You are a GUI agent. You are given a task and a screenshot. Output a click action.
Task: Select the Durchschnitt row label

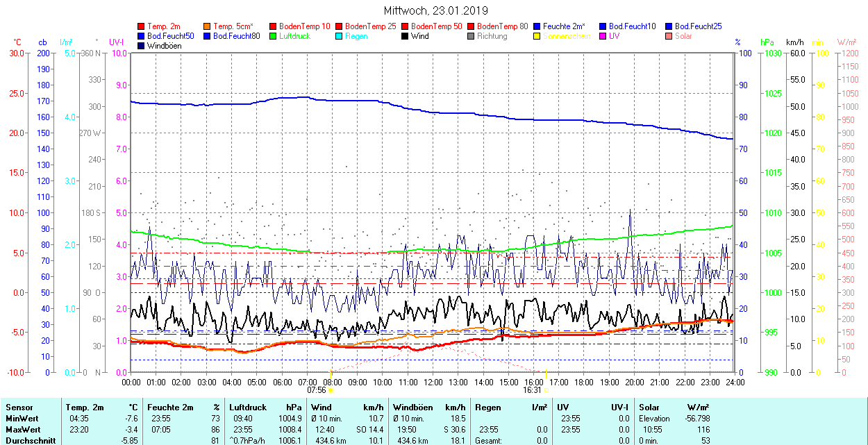28,440
